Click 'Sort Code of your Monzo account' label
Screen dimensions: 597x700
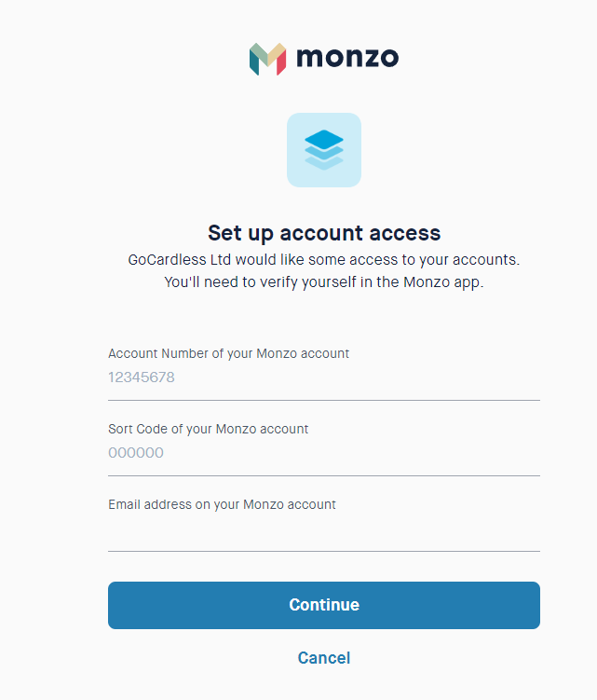[x=208, y=429]
